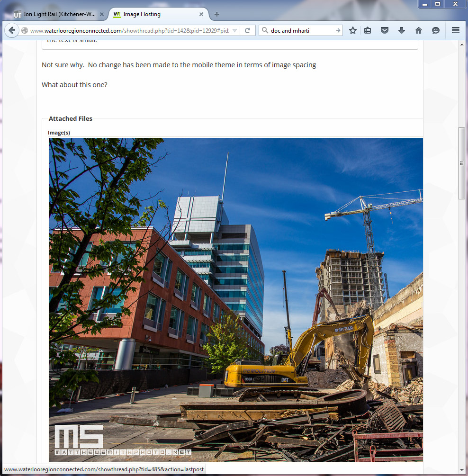Go to the Home page icon
Screen dimensions: 468x476
coord(418,30)
